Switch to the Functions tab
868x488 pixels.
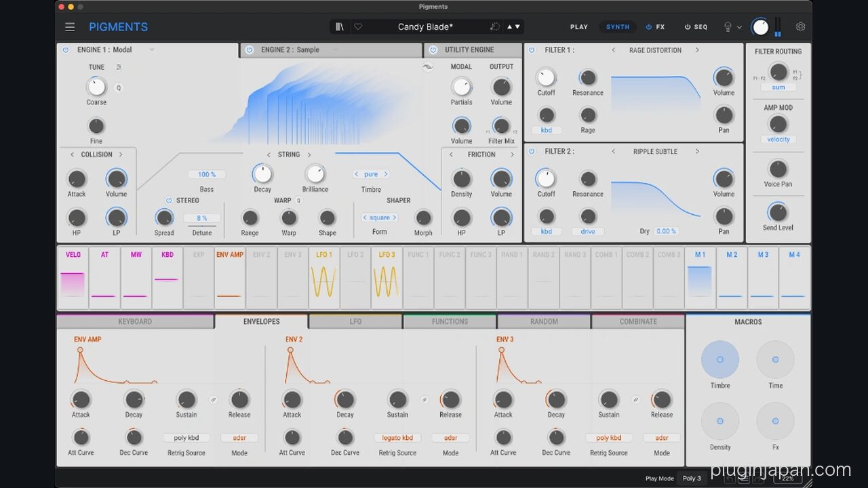(450, 322)
